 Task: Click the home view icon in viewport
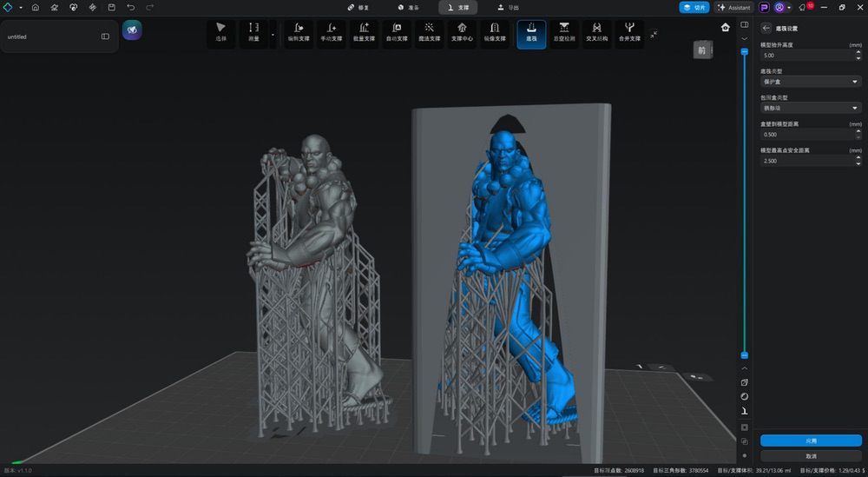tap(726, 27)
